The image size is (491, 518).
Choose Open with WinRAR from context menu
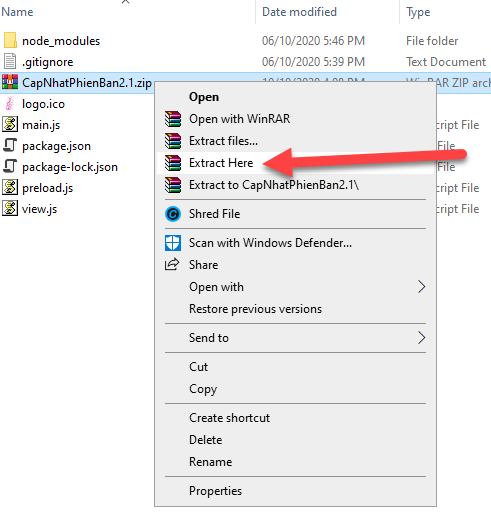239,119
